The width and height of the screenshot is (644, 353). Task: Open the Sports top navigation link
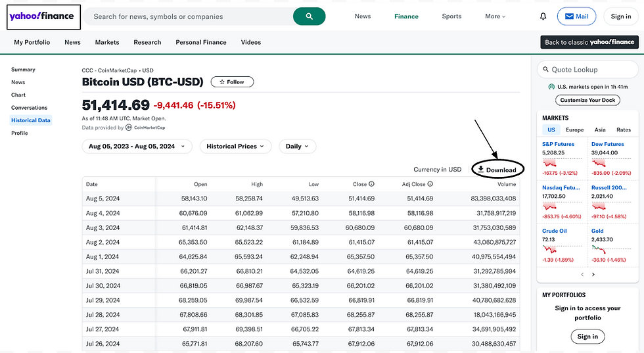tap(451, 16)
